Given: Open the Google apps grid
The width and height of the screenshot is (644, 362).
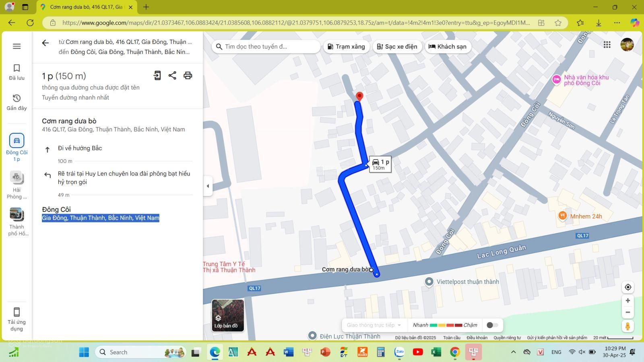Looking at the screenshot, I should [607, 45].
